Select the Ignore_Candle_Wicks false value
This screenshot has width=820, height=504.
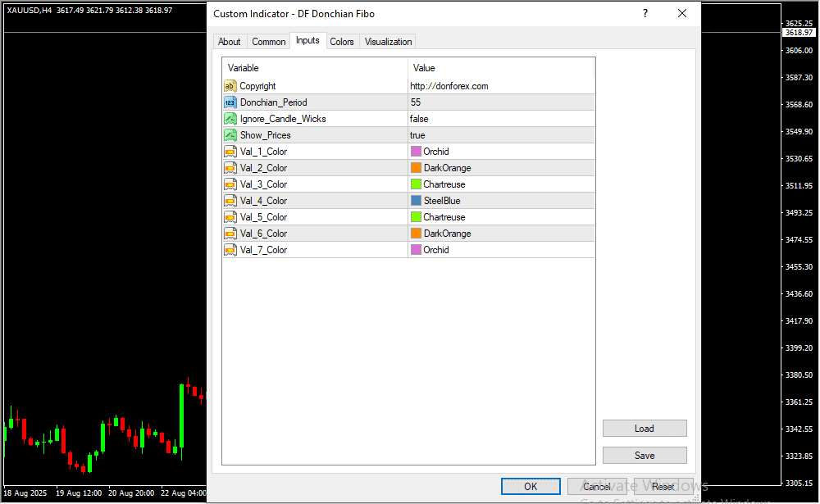420,119
